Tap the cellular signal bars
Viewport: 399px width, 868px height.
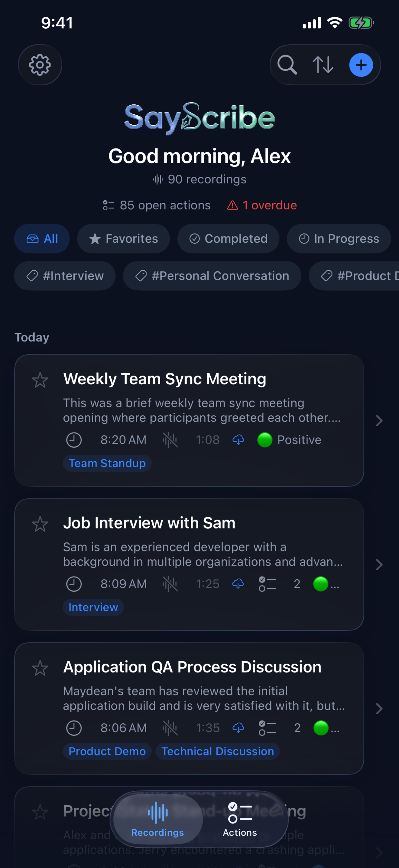point(312,23)
